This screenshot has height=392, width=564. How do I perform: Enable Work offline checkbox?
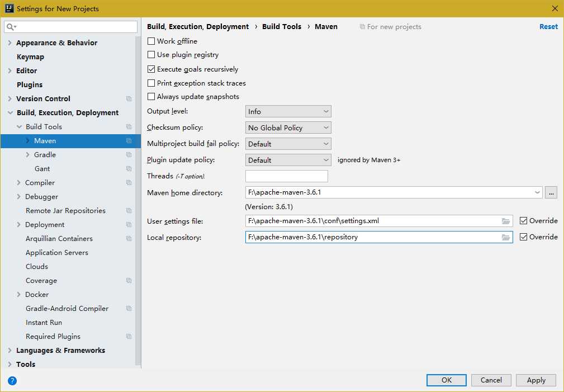[151, 41]
